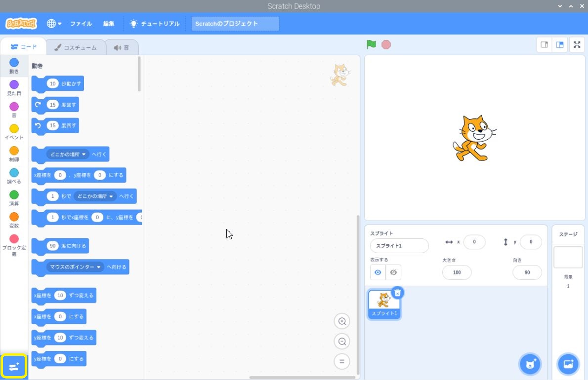
Task: Switch to the コスチューム tab
Action: click(x=76, y=47)
